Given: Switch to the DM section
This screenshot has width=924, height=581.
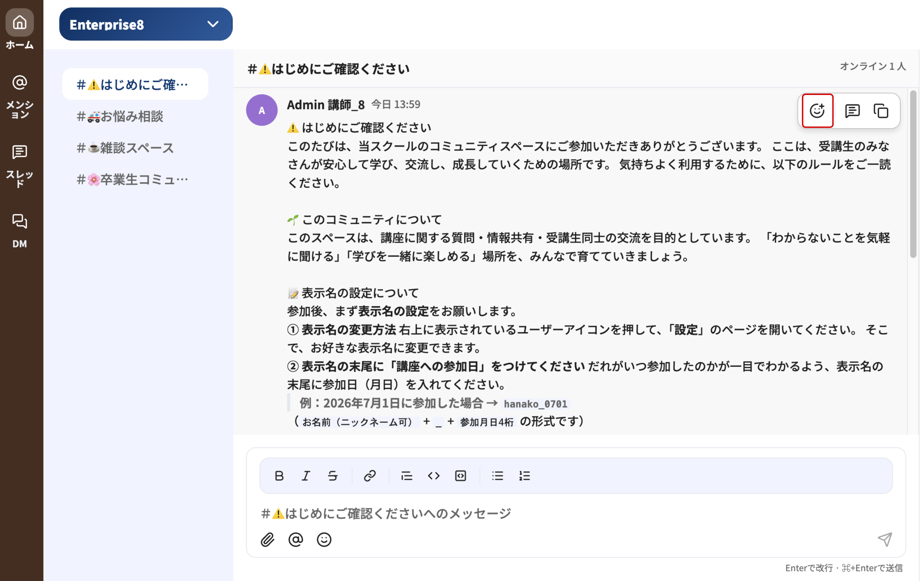Looking at the screenshot, I should (19, 231).
